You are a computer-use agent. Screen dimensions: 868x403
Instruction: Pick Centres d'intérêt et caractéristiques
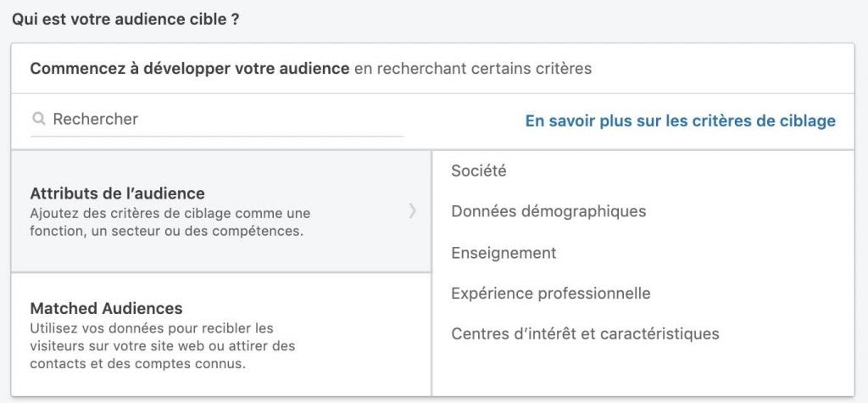[585, 333]
